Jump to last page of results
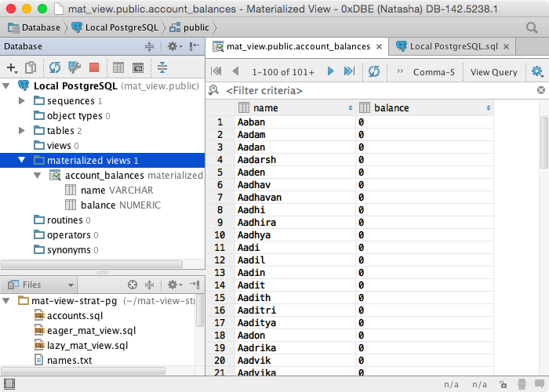 coord(349,71)
